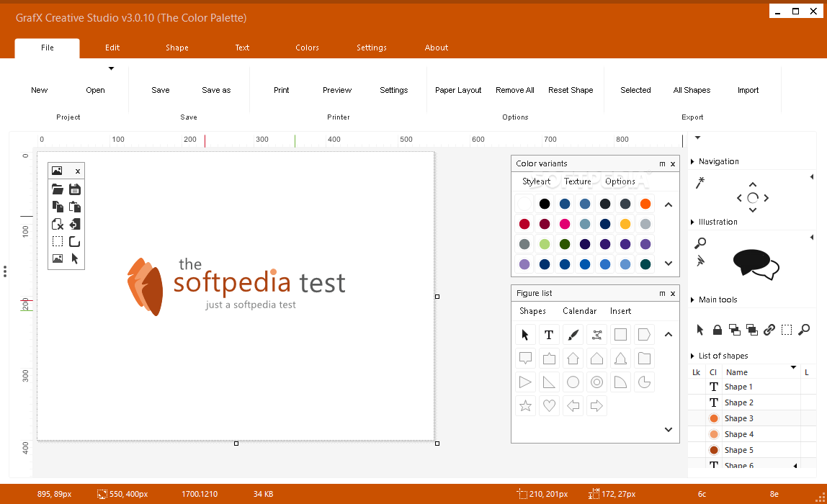Click the paste clipboard icon in floating toolbox
827x504 pixels.
point(75,207)
